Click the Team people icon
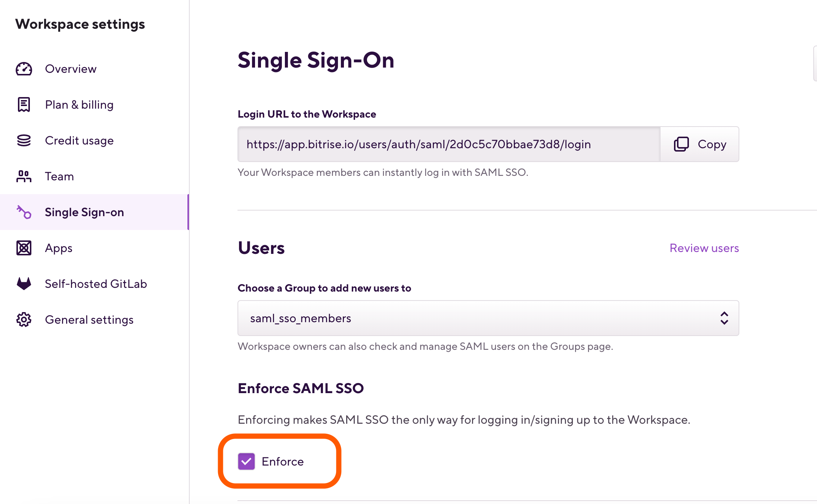The image size is (817, 504). [x=24, y=176]
